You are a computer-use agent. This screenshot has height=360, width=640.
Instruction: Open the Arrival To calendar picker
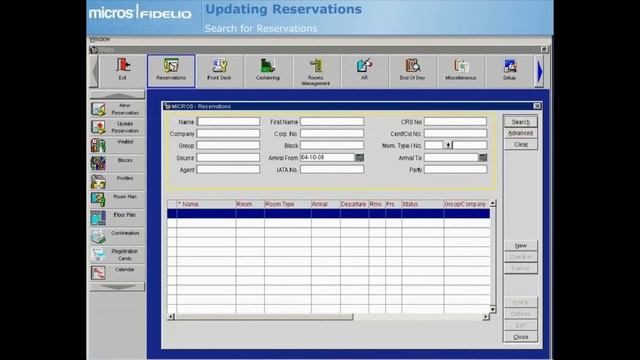483,158
